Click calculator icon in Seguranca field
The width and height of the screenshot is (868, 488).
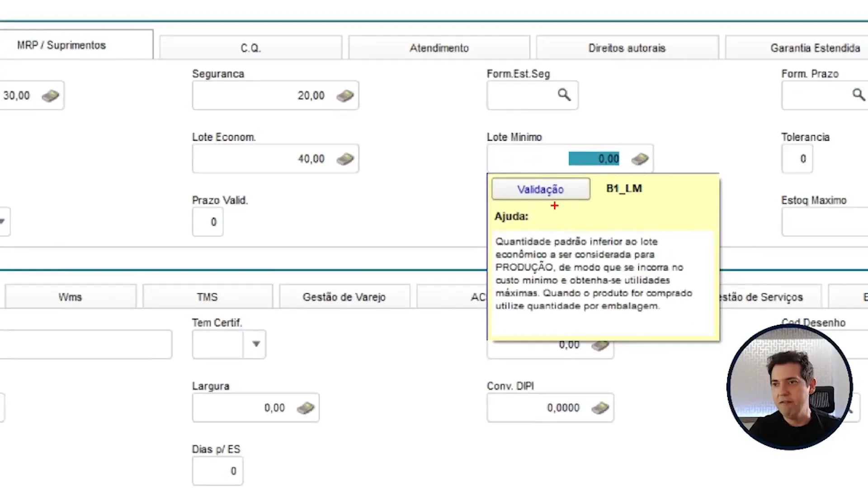tap(345, 95)
